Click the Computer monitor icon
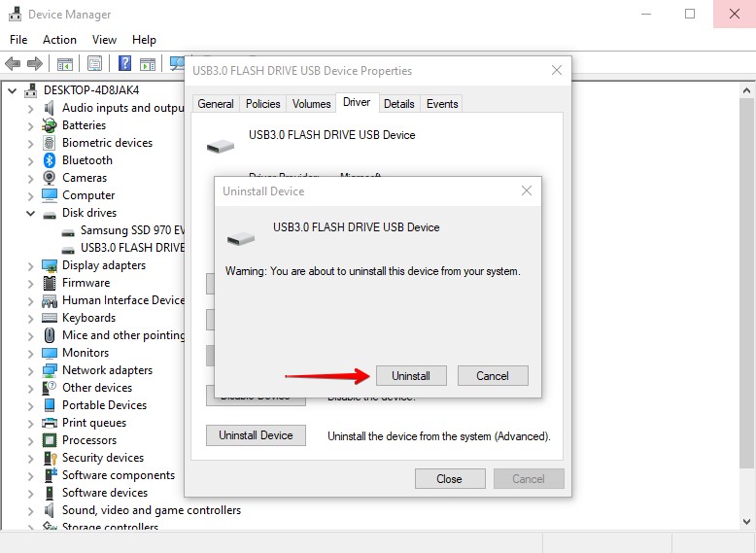 point(50,195)
